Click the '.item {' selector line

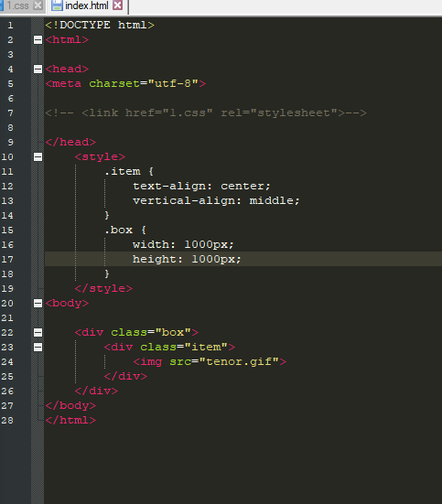[x=129, y=171]
